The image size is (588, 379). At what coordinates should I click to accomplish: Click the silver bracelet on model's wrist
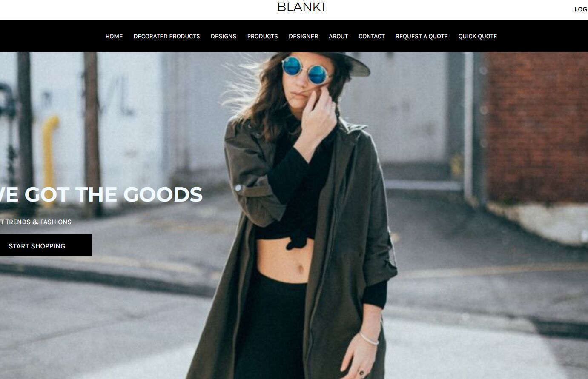[x=369, y=338]
